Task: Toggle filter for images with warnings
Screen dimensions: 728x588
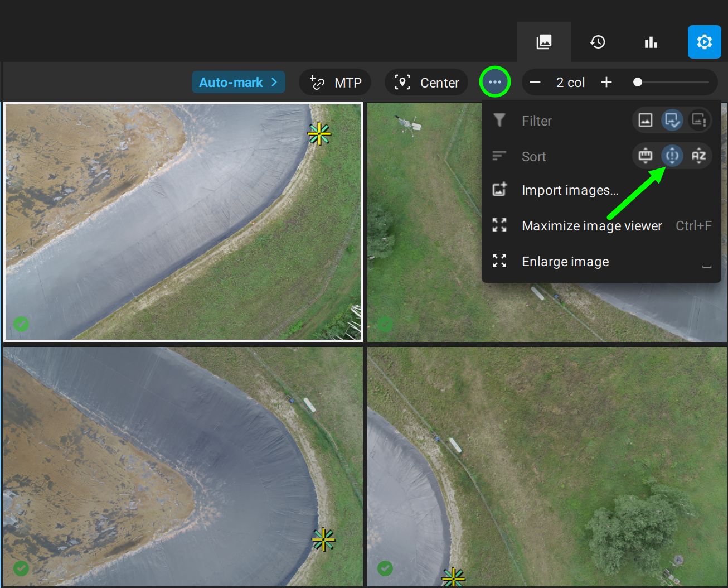Action: coord(698,121)
